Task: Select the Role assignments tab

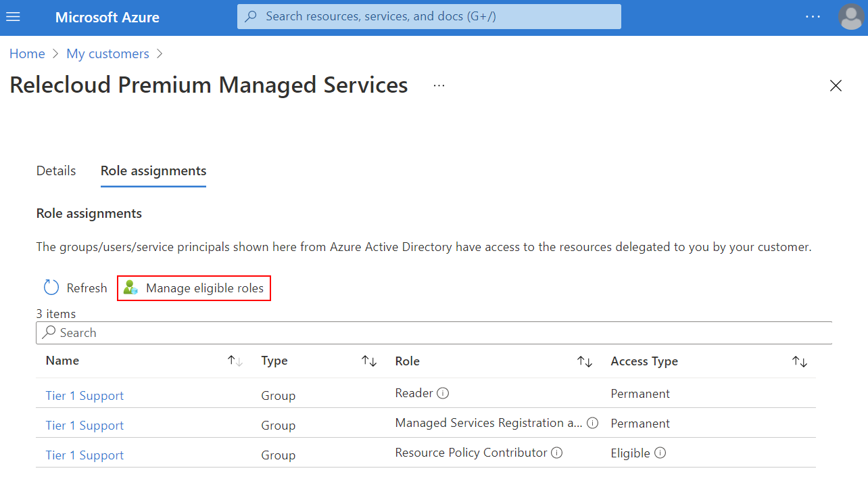Action: 153,171
